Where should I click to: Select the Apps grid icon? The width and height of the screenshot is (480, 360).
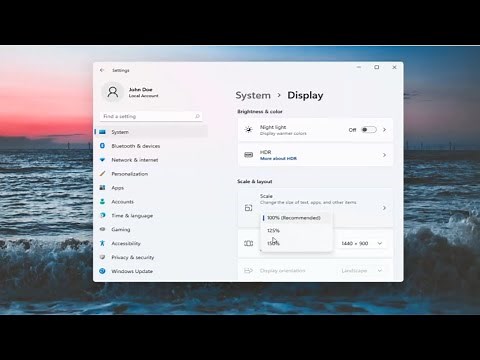pyautogui.click(x=103, y=188)
